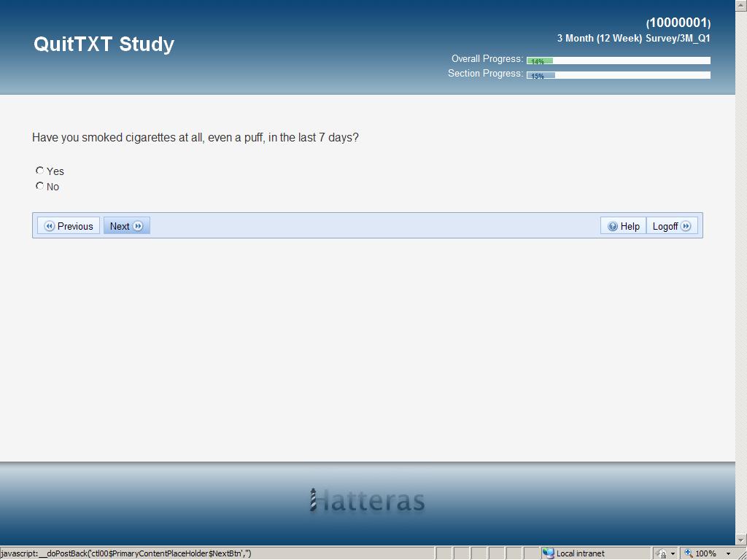Click the scrollbar down arrow
Viewport: 747px width, 560px height.
click(x=741, y=540)
